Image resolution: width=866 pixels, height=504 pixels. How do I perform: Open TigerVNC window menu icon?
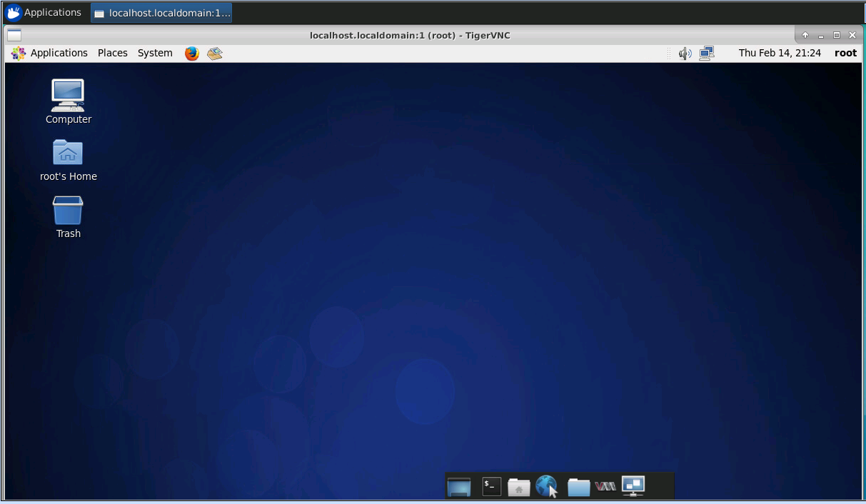[x=14, y=35]
